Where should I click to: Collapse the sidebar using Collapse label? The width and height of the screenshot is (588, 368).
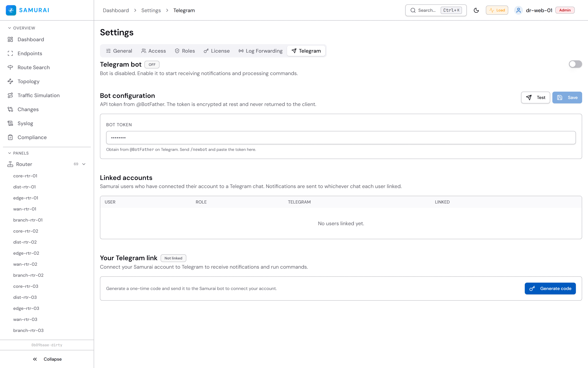53,359
